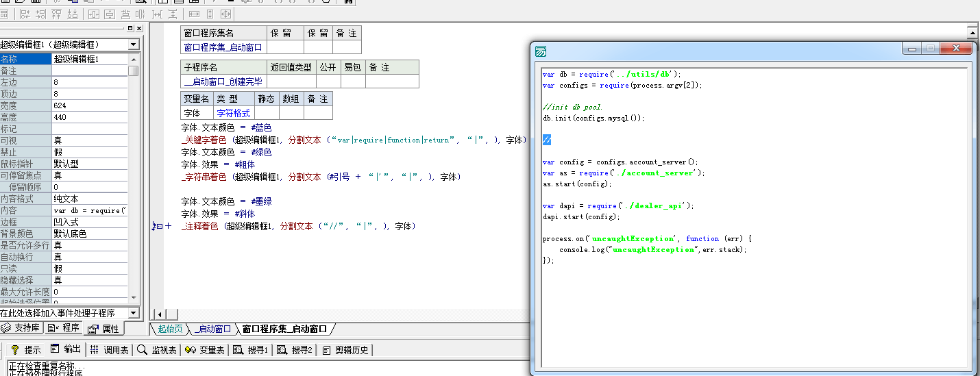Expand the event handler subroutine dropdown
Screen dimensions: 980x376
click(x=133, y=313)
